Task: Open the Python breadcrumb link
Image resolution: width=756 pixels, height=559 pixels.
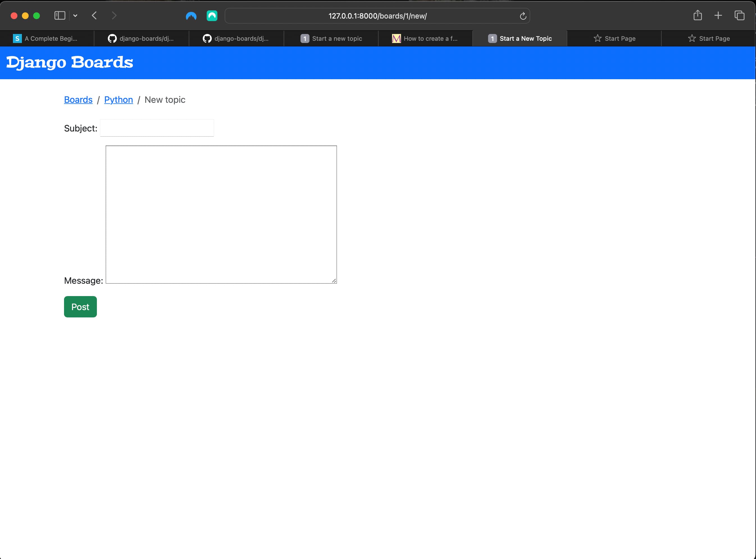Action: tap(119, 100)
